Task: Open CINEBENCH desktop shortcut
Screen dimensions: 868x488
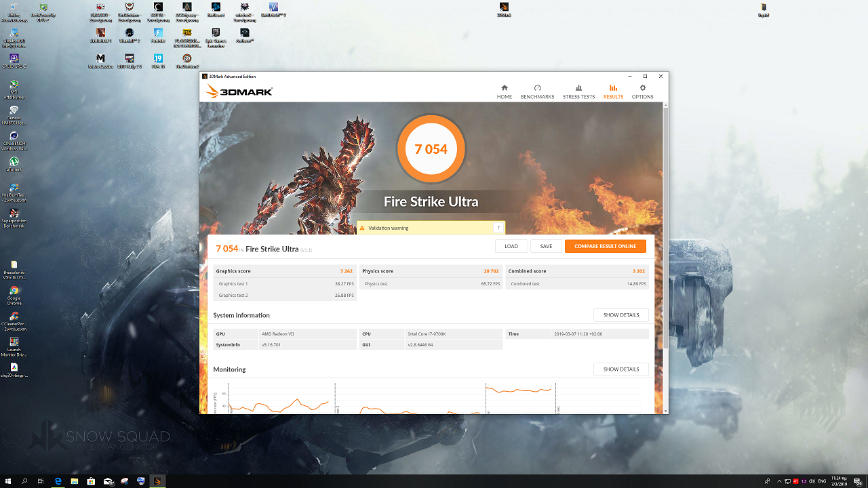Action: (14, 141)
